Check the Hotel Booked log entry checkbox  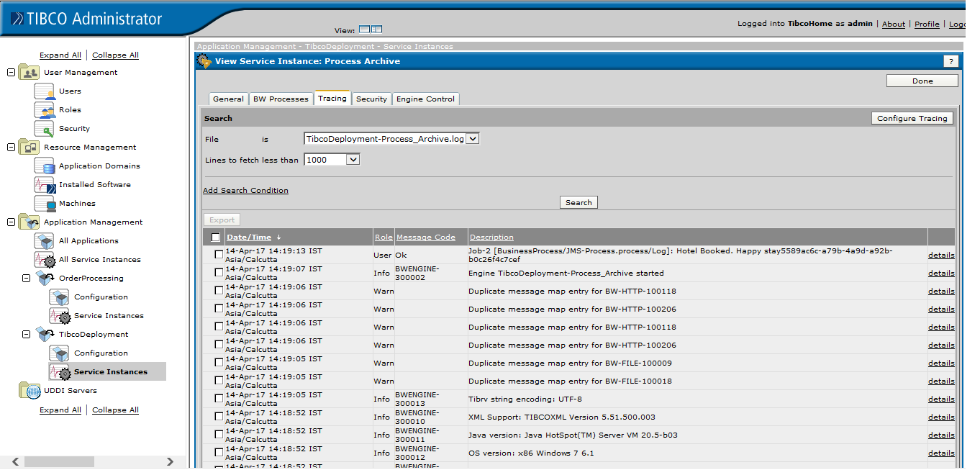click(219, 254)
